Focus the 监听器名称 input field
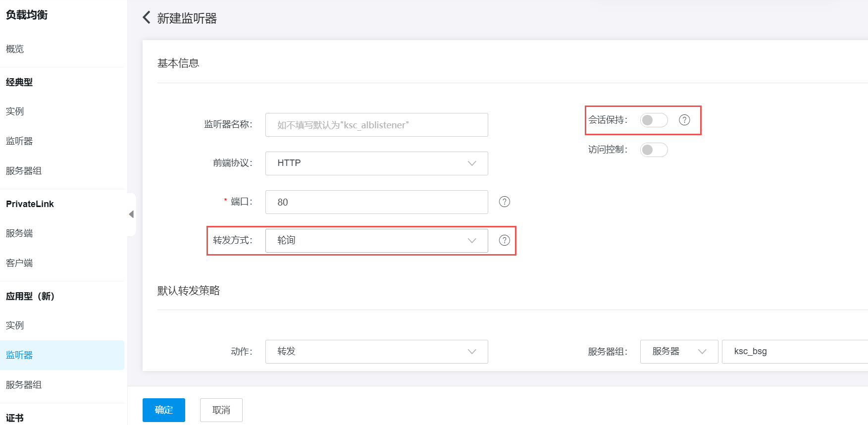The width and height of the screenshot is (868, 425). pyautogui.click(x=376, y=125)
